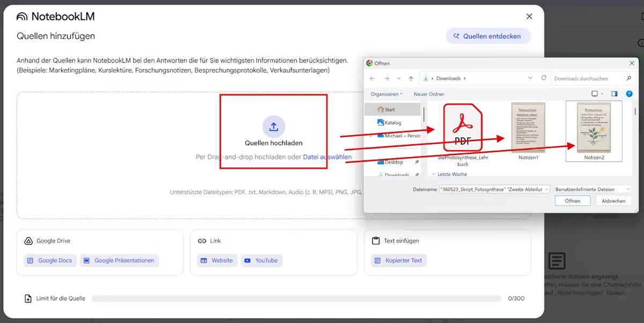Click the magnifier icon in the Downloads search box
The width and height of the screenshot is (644, 323).
(x=630, y=78)
